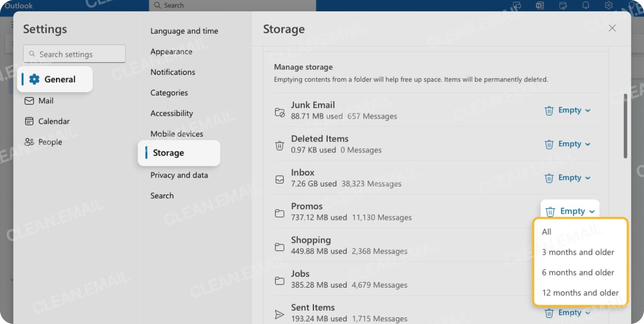This screenshot has width=644, height=324.
Task: Click the settings gear in the title bar
Action: (609, 6)
